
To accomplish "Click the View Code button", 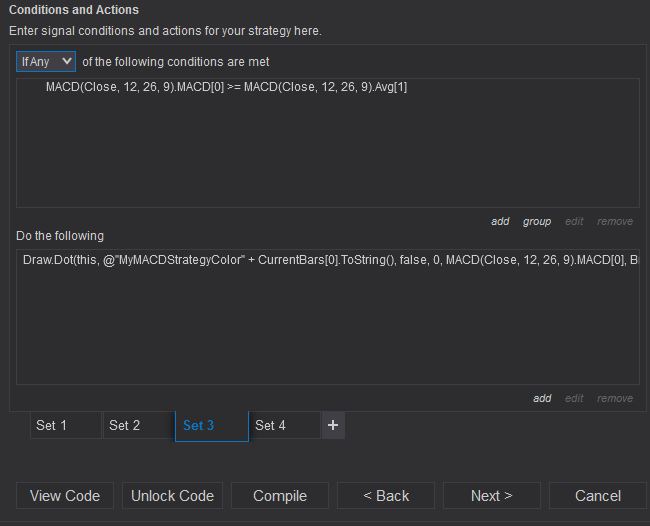I will [x=65, y=496].
